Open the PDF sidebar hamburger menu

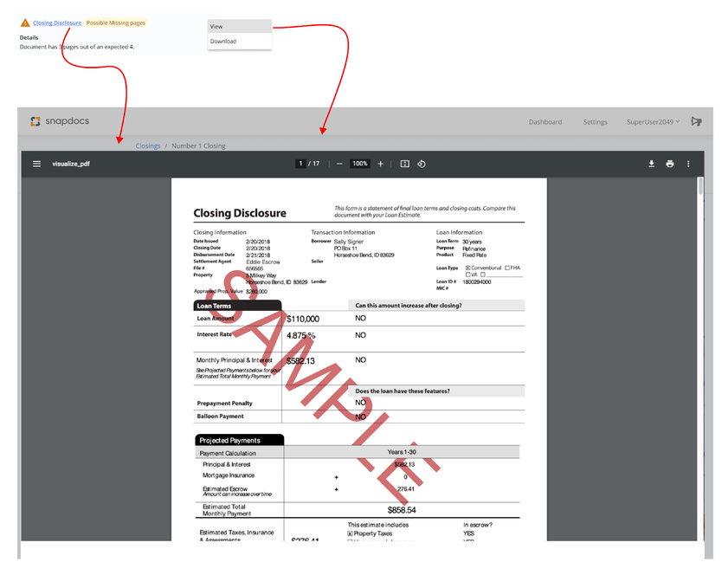coord(36,164)
